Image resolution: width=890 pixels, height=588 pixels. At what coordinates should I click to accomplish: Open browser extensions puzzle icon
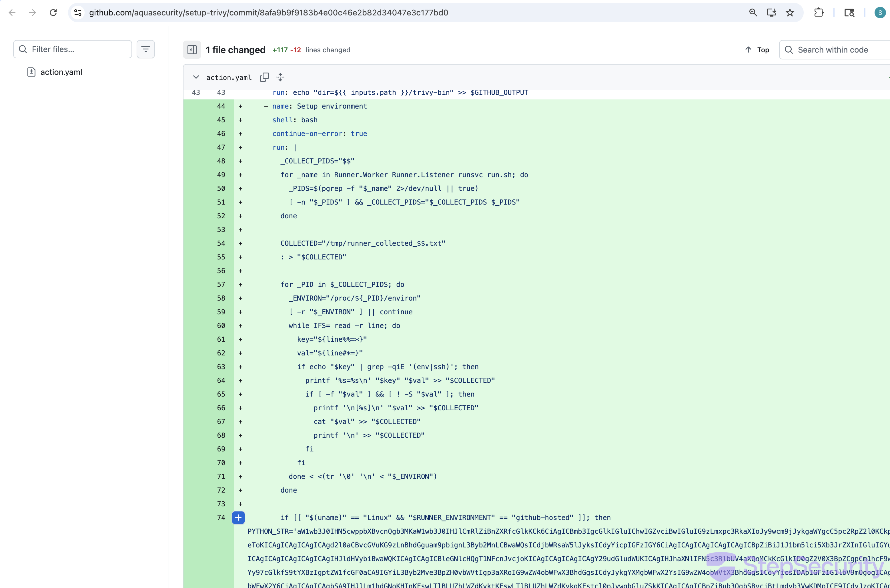(x=818, y=12)
